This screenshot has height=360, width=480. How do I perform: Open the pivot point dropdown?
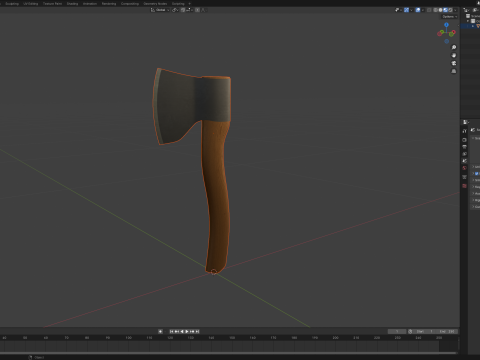tap(175, 10)
